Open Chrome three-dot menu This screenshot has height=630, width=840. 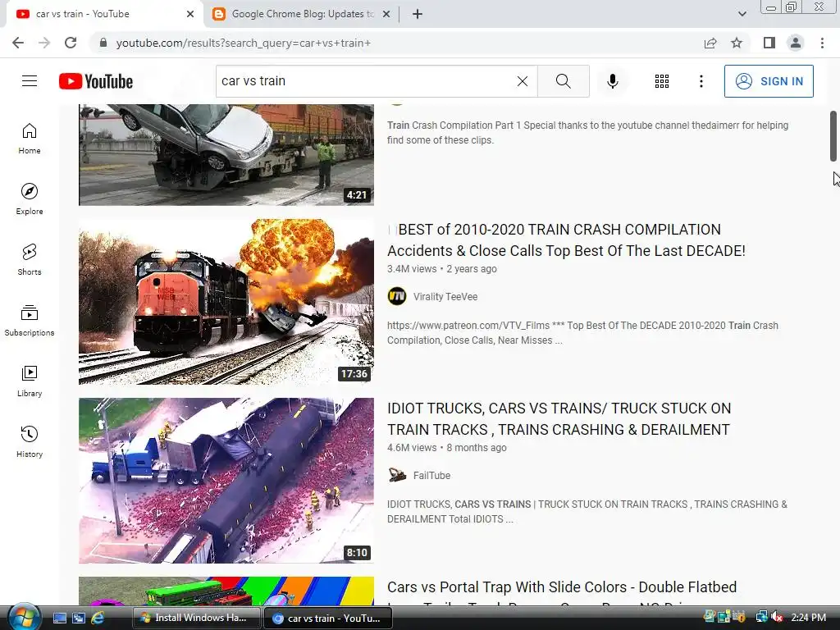(x=822, y=43)
